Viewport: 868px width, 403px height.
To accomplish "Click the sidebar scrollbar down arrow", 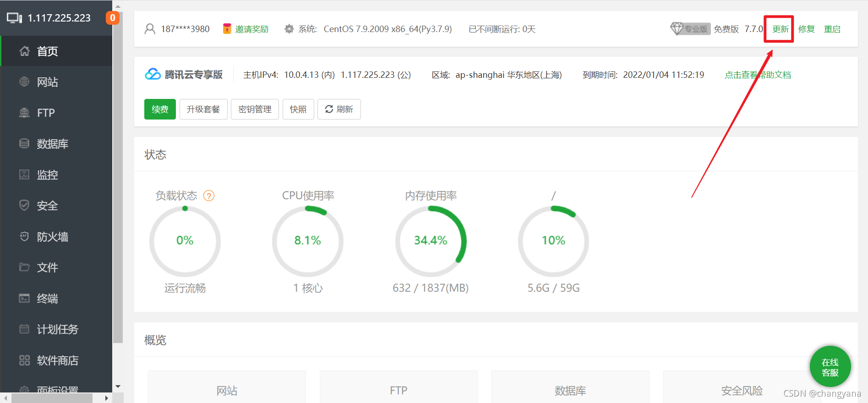I will [x=118, y=387].
